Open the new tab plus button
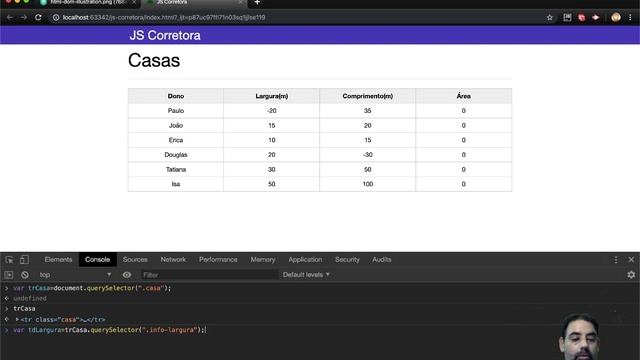Viewport: 640px width, 360px height. pyautogui.click(x=257, y=2)
